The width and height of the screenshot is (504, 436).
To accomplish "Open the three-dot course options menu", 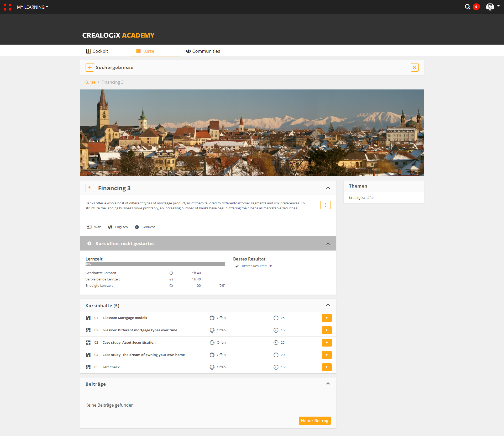I will pos(325,205).
